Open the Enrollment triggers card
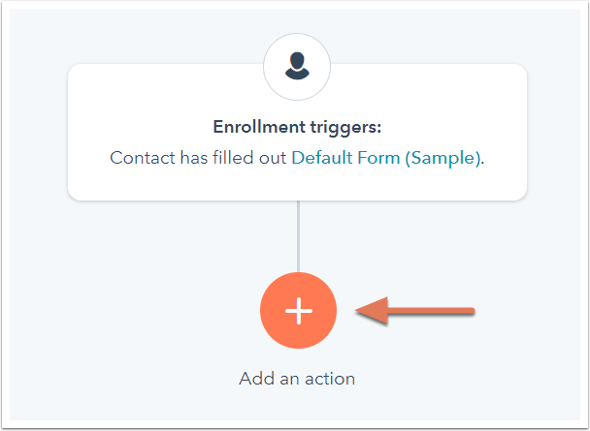The height and width of the screenshot is (431, 590). [x=297, y=132]
